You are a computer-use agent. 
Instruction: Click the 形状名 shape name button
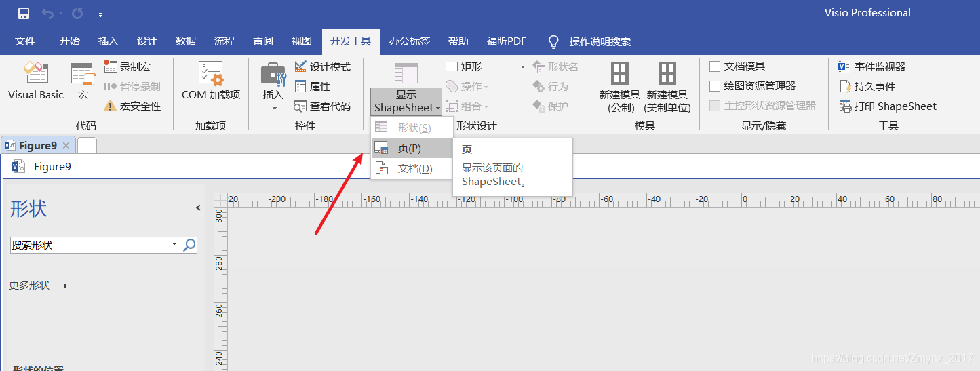556,66
